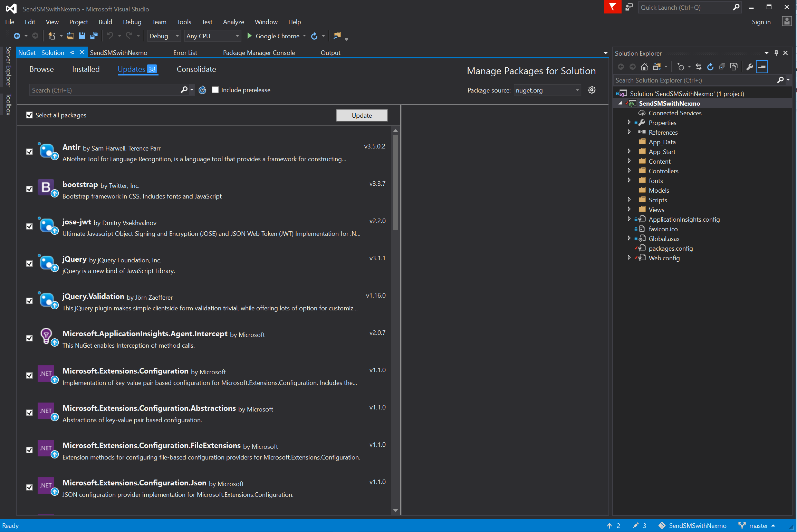Viewport: 797px width, 532px height.
Task: Switch to the Installed tab
Action: [x=86, y=69]
